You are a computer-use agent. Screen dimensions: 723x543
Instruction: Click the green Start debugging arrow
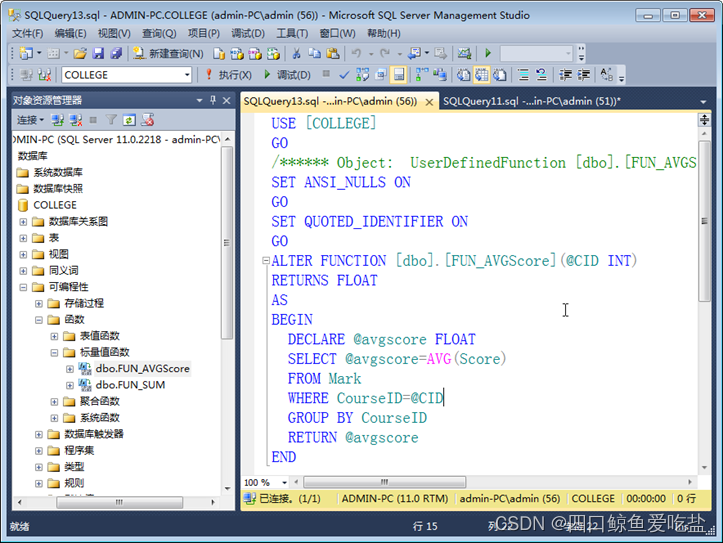pyautogui.click(x=488, y=53)
